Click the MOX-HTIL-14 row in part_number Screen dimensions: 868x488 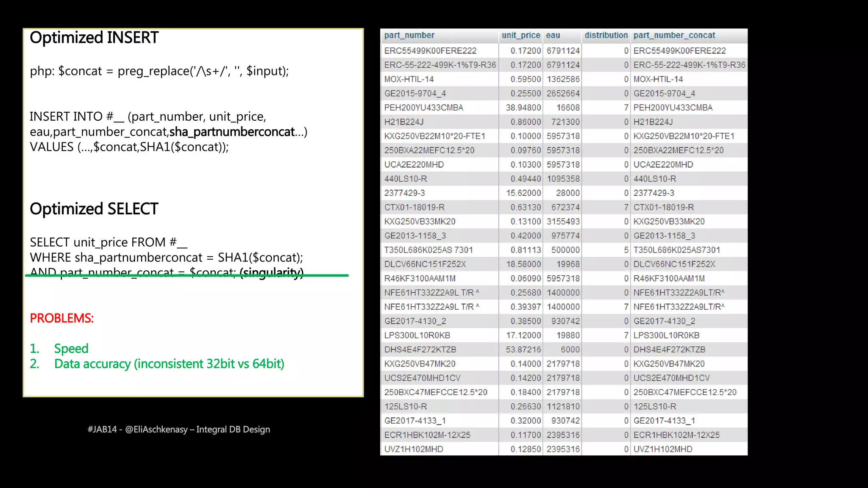pyautogui.click(x=409, y=79)
